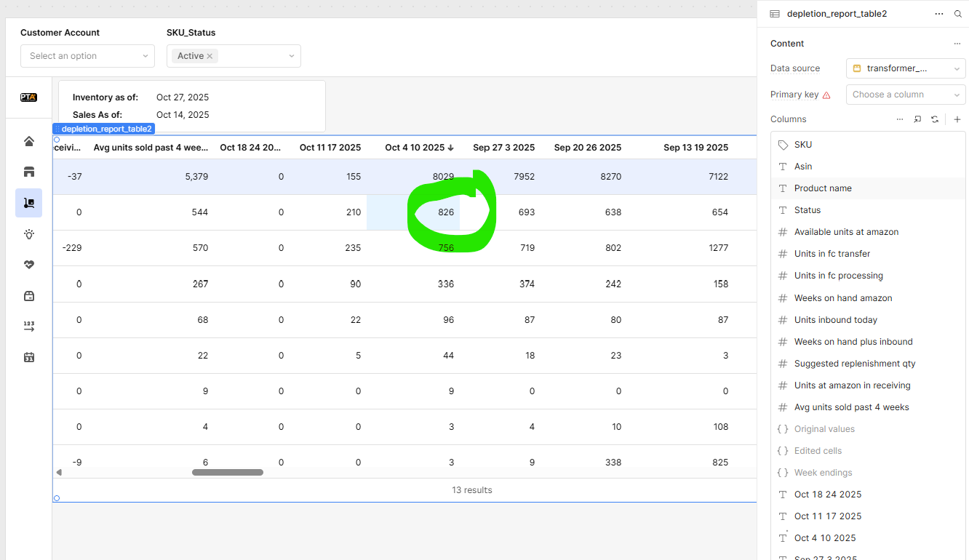Select the Product name column entry
The width and height of the screenshot is (969, 560).
[823, 188]
